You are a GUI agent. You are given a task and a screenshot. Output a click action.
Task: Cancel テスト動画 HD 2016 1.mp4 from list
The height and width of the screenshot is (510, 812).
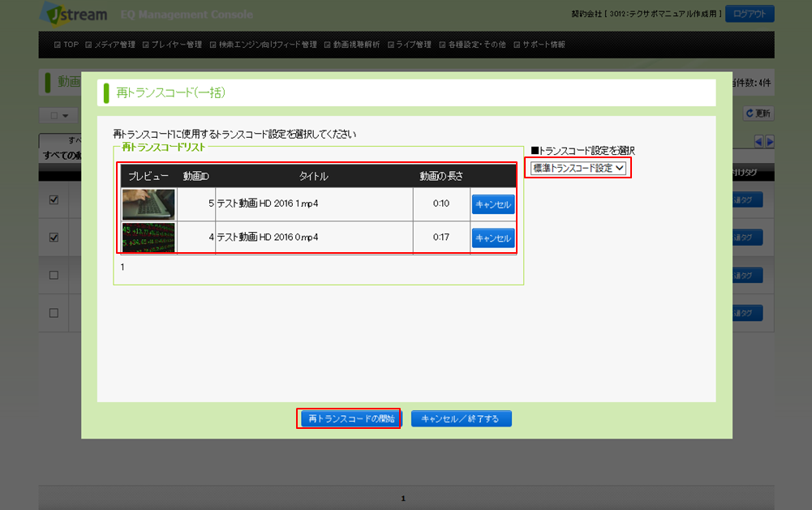tap(492, 204)
